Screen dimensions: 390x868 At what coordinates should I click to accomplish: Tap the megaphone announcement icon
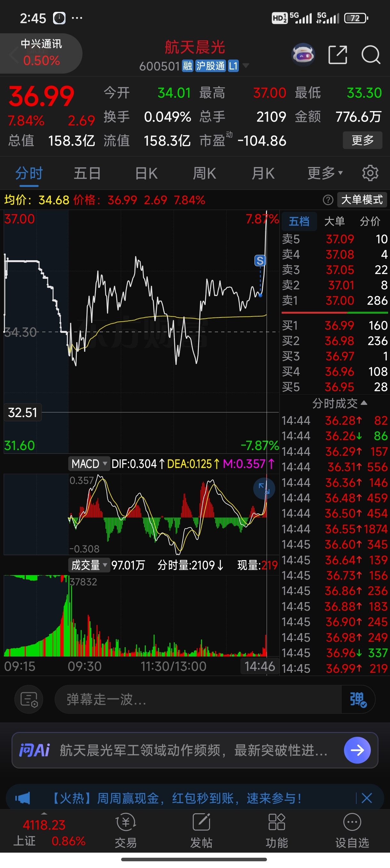click(x=23, y=798)
